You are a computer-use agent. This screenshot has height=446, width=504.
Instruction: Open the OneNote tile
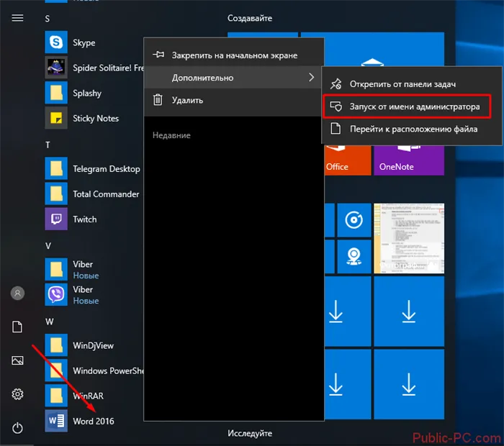(x=409, y=160)
